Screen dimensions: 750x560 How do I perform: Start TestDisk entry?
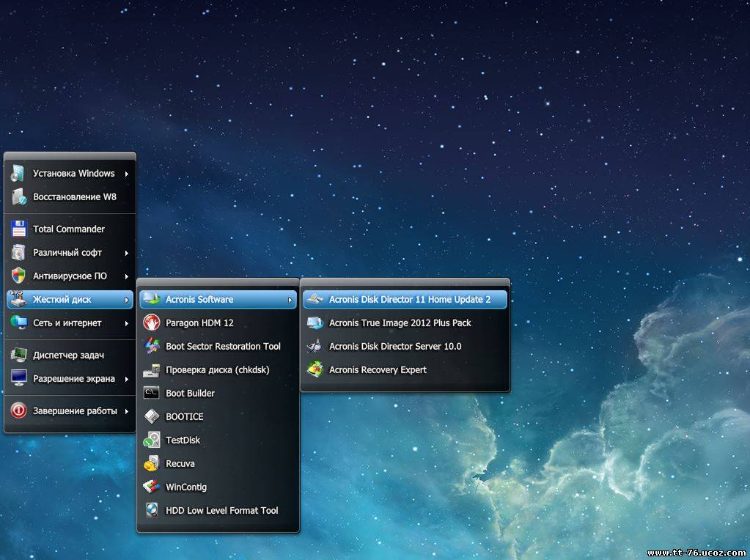point(218,440)
